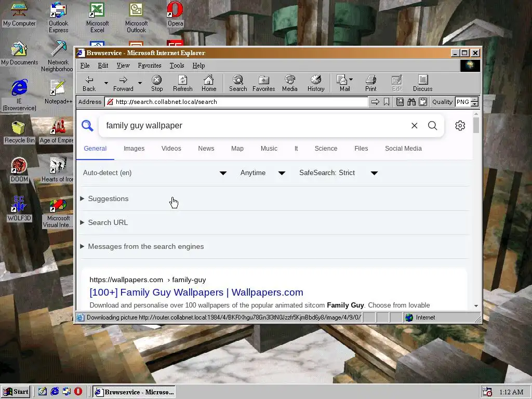Open the Tools menu
The width and height of the screenshot is (532, 399).
[x=177, y=65]
